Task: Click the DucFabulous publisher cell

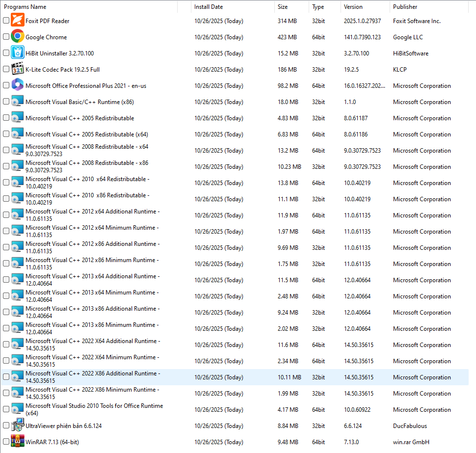Action: pyautogui.click(x=410, y=426)
